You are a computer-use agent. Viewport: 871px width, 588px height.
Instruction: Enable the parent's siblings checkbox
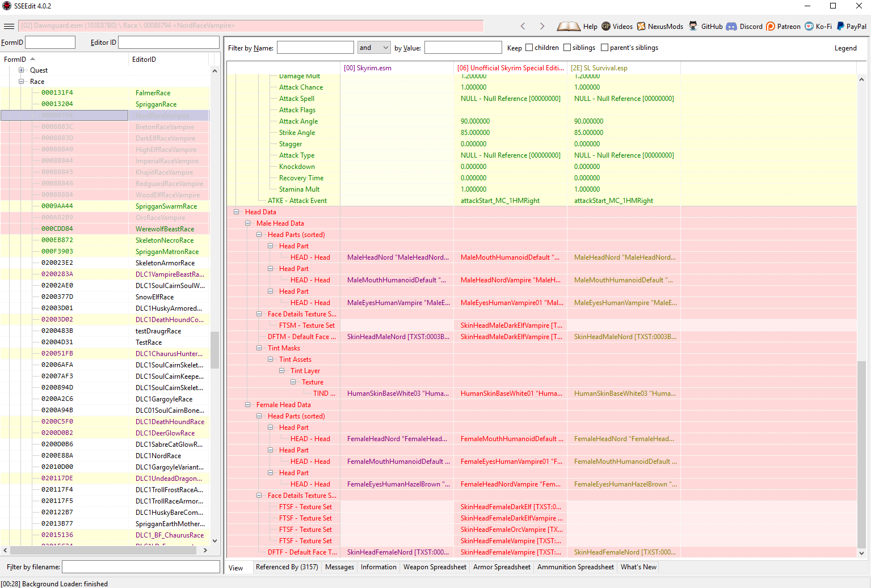(x=604, y=48)
